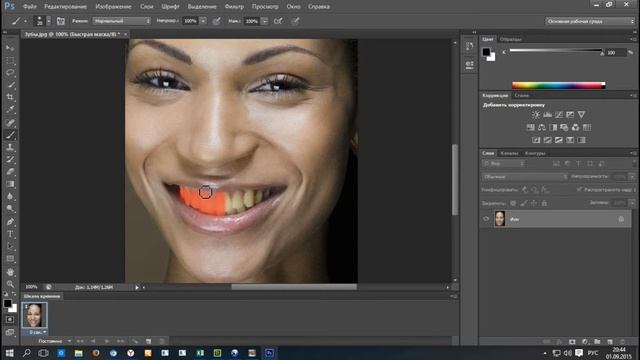This screenshot has width=640, height=360.
Task: Click the foreground color swatch in toolbox
Action: (7, 303)
